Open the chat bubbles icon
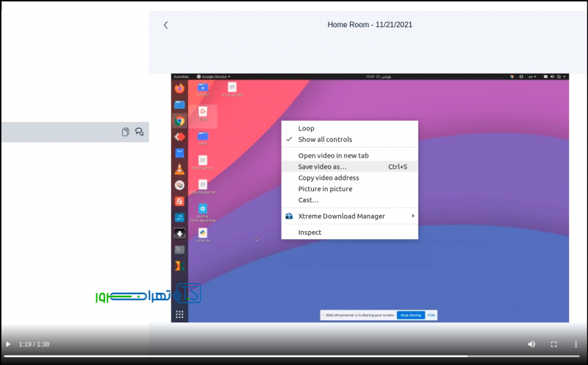 click(x=139, y=132)
